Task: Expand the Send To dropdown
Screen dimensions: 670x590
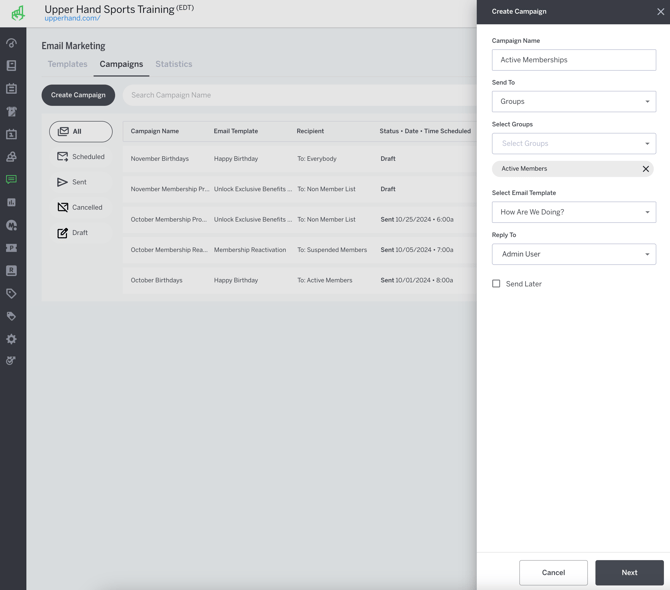Action: 573,102
